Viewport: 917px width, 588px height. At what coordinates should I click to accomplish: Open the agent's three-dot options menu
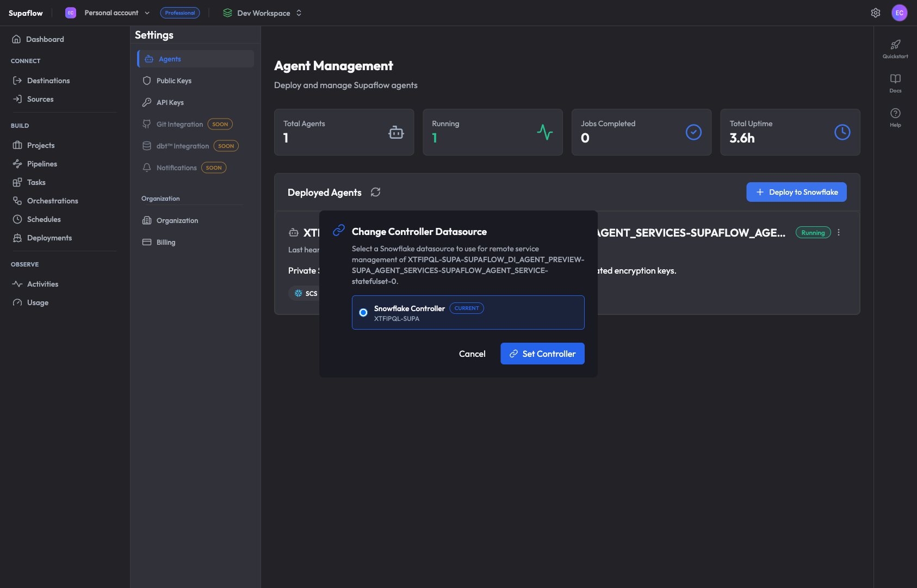(839, 232)
